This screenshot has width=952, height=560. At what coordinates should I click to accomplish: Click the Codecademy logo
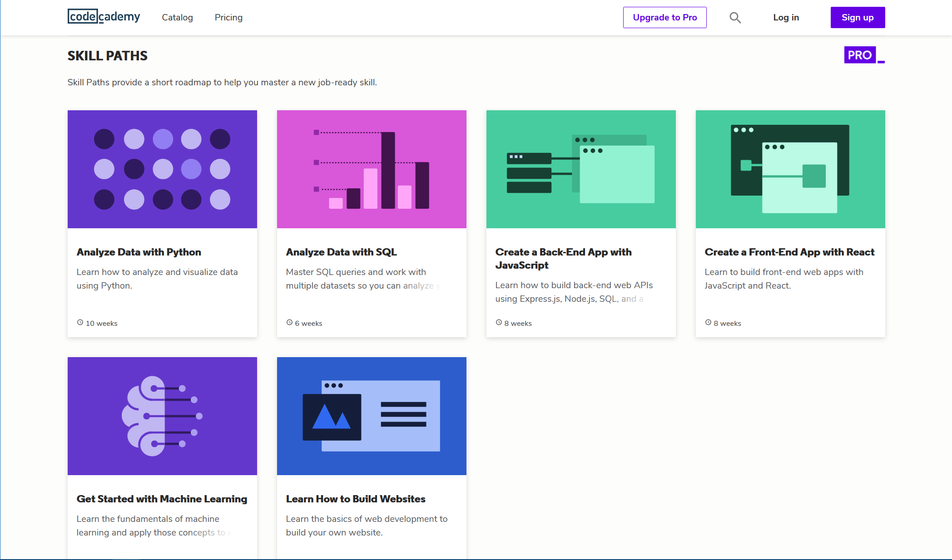[x=104, y=17]
